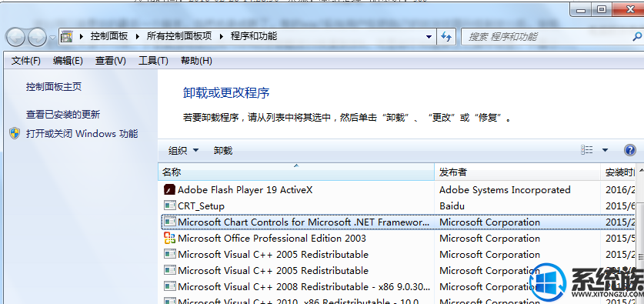Click the Adobe Flash Player icon

169,190
